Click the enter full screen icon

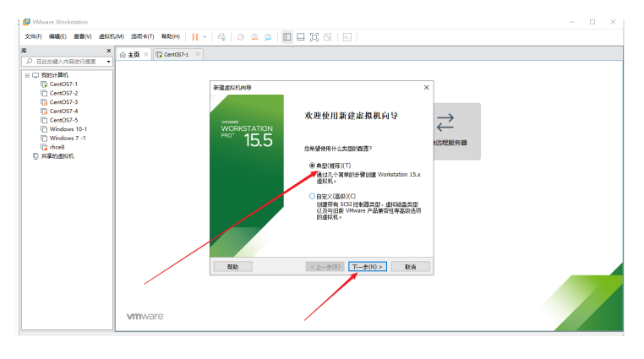(314, 37)
